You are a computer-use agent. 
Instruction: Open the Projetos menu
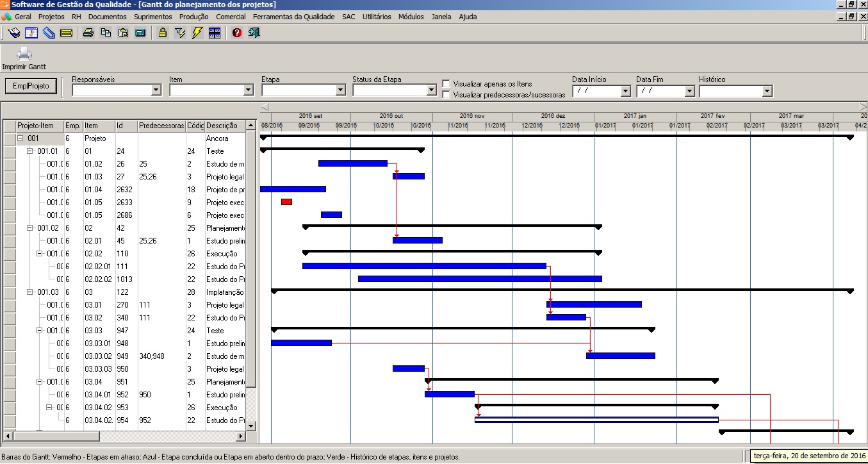(x=51, y=17)
